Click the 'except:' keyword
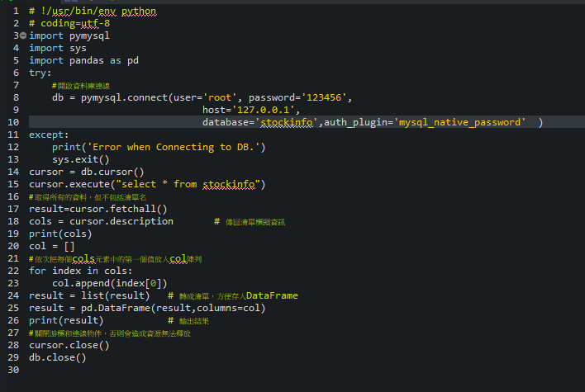Viewport: 585px width, 392px height. pos(49,135)
